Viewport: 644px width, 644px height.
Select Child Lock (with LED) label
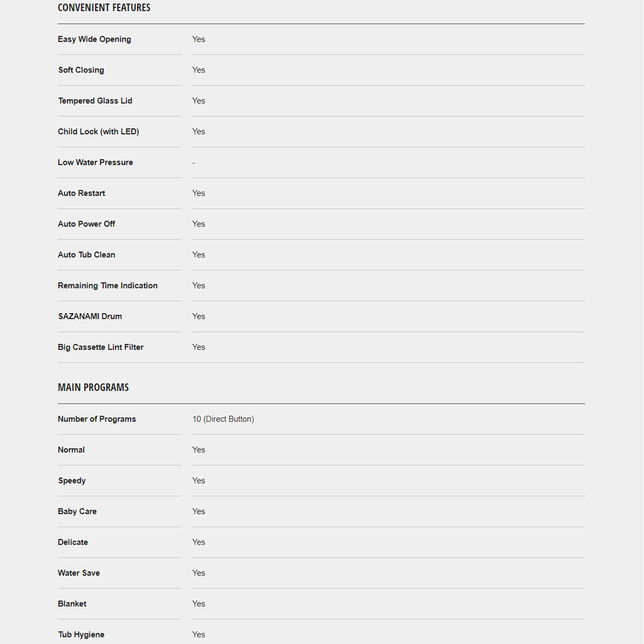(98, 132)
